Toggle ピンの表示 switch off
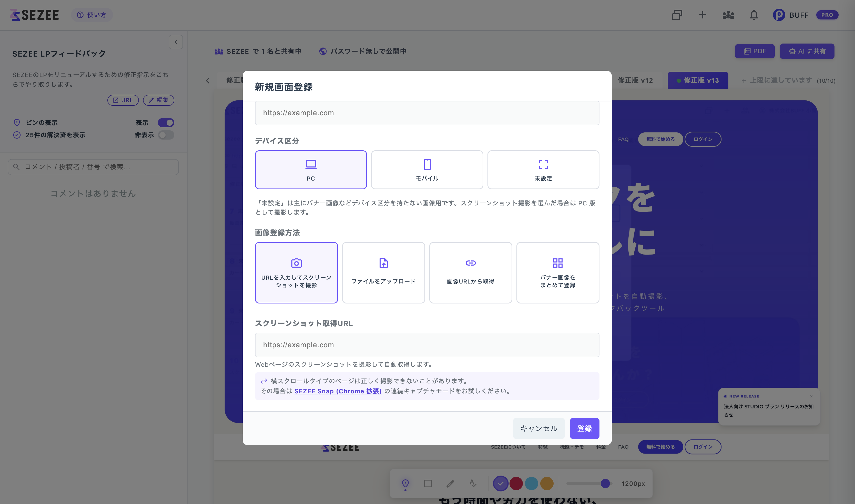 point(166,122)
